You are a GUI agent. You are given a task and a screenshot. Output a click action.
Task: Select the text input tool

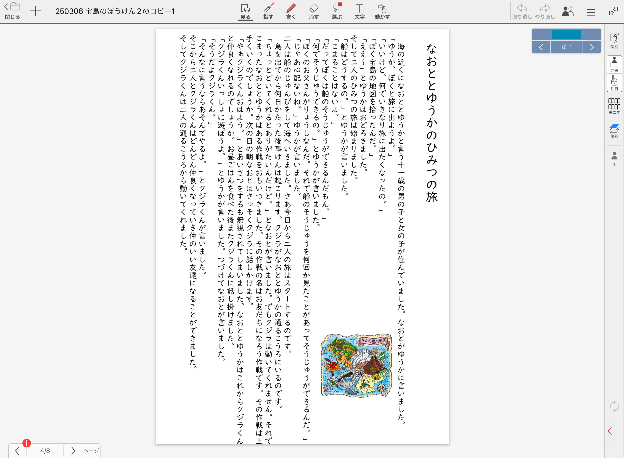[359, 11]
